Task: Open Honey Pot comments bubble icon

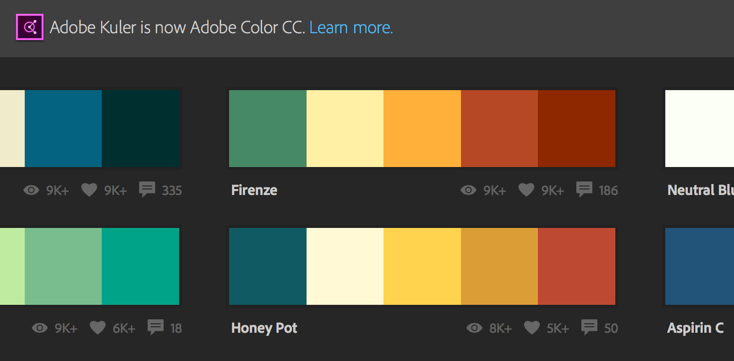Action: click(589, 327)
